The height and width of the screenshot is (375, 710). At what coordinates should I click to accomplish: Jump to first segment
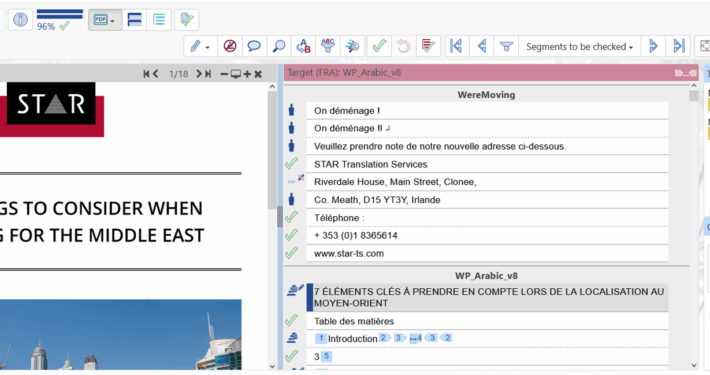456,46
